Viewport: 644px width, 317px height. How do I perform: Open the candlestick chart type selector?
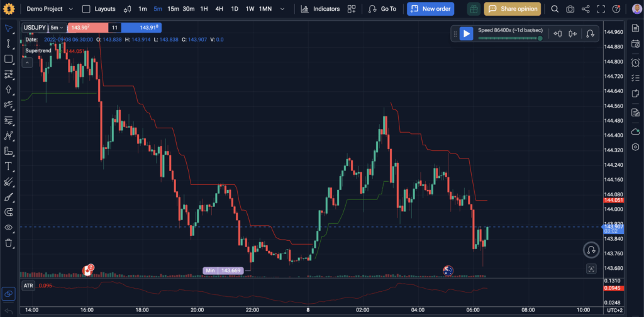tap(127, 9)
